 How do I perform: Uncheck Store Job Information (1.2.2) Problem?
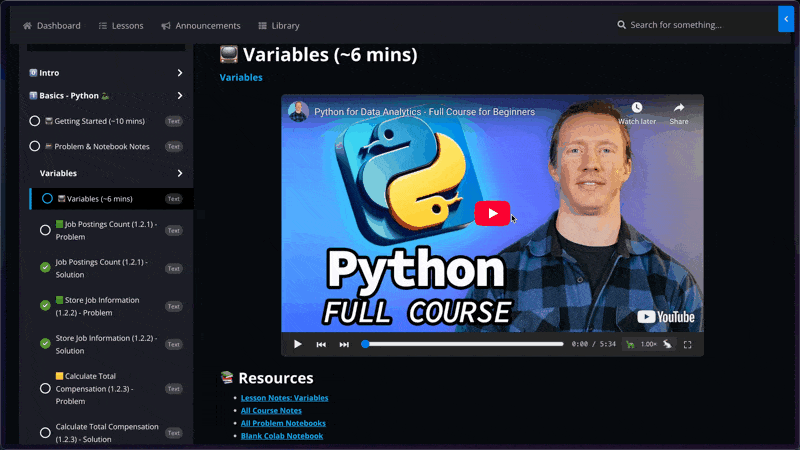pyautogui.click(x=45, y=306)
